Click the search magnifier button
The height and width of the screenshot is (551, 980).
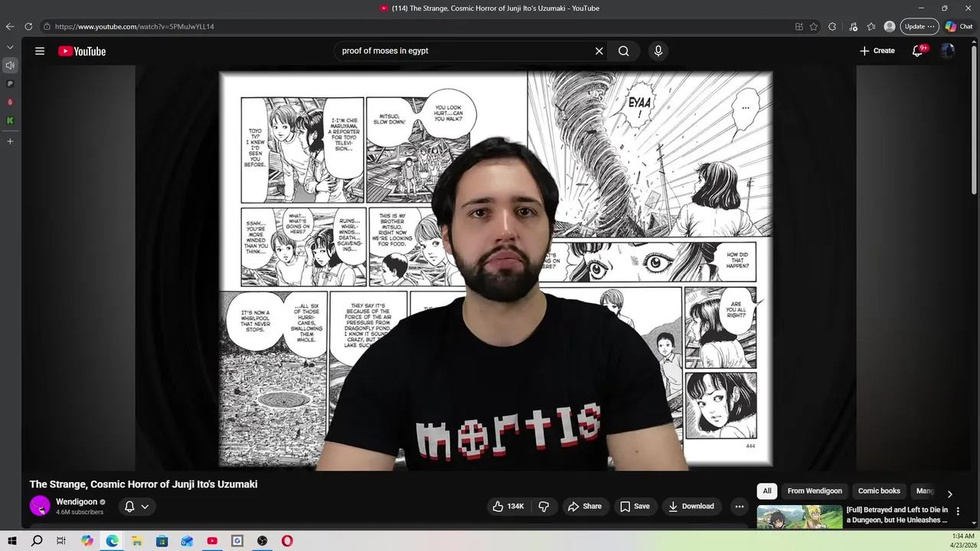[624, 51]
